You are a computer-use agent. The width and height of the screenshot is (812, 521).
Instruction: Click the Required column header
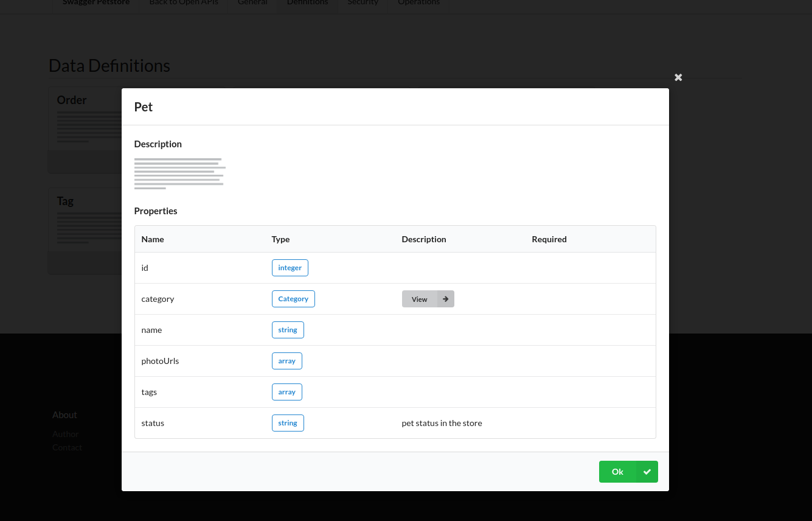[549, 239]
